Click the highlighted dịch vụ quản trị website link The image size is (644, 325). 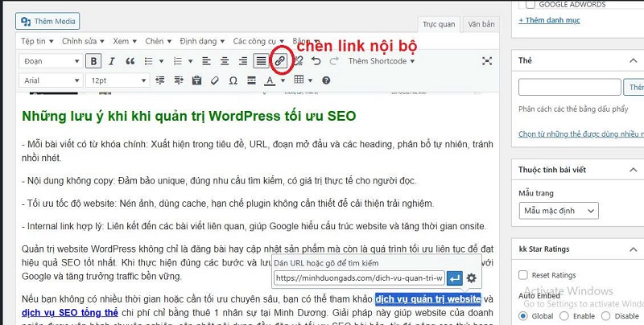point(427,298)
